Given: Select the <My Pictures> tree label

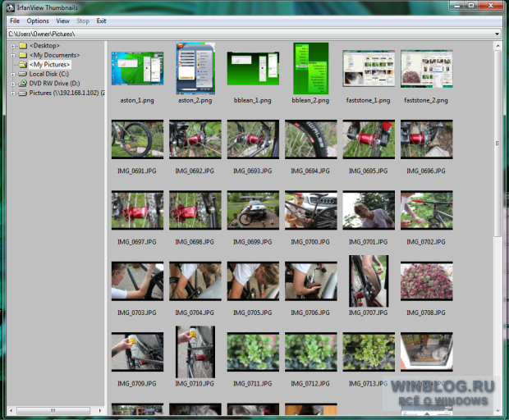Looking at the screenshot, I should (x=49, y=64).
